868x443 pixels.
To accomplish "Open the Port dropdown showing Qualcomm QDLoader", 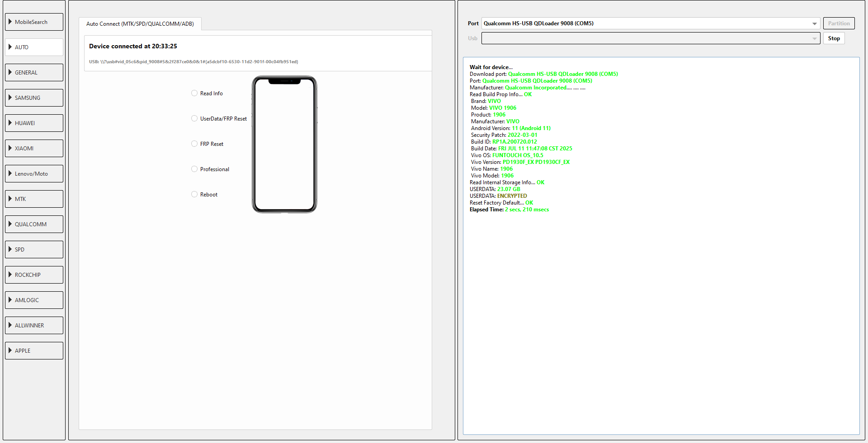I will point(651,23).
